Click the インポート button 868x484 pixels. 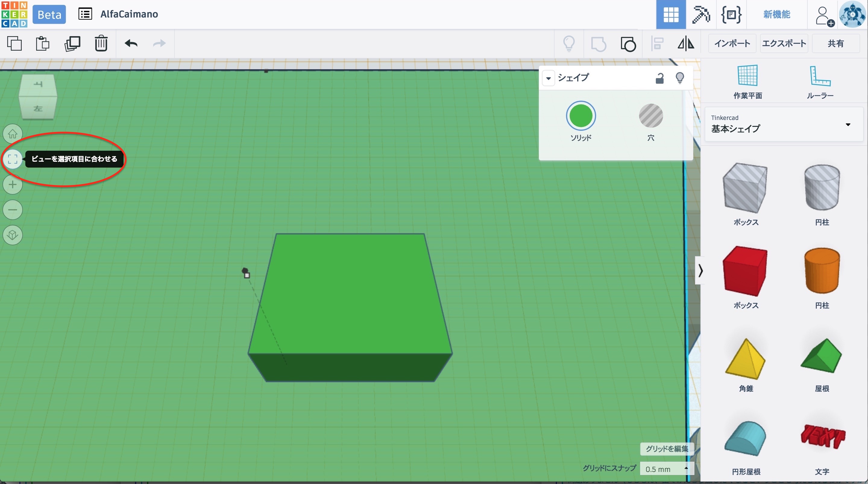(732, 43)
